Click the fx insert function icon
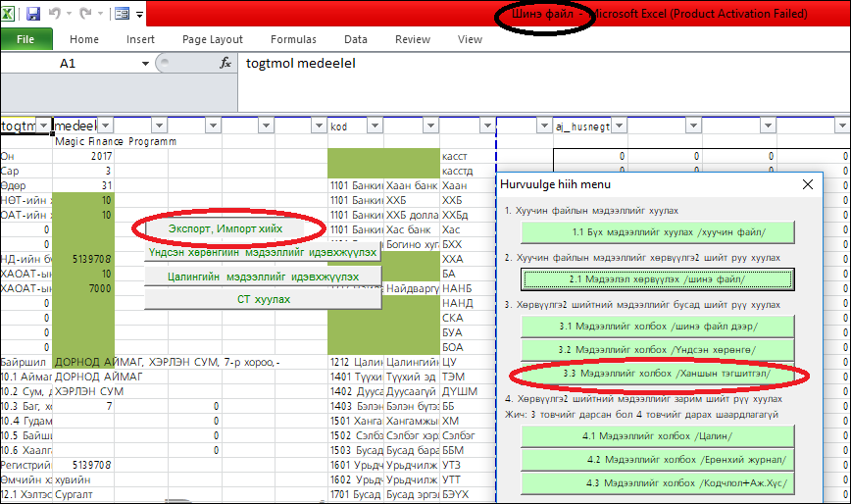This screenshot has height=504, width=851. click(x=225, y=63)
